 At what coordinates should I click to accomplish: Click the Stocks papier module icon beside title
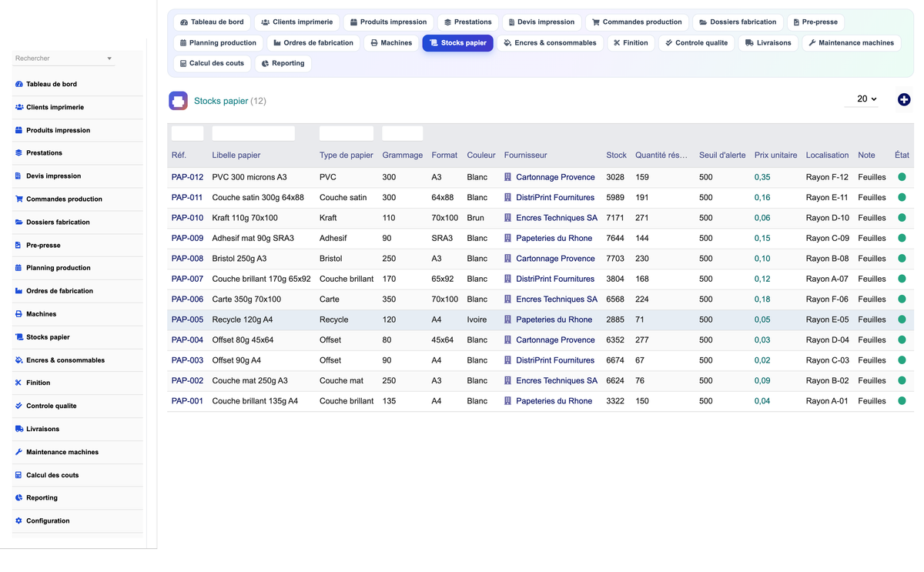[178, 101]
